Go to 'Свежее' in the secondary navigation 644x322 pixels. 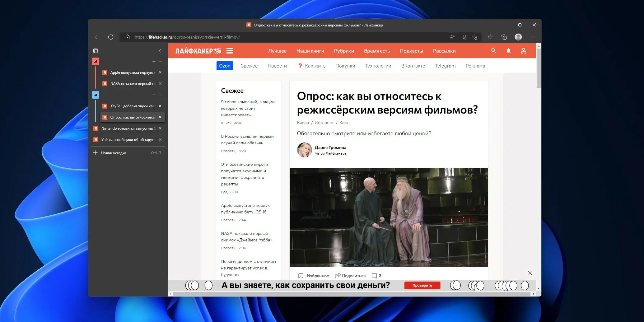pos(249,66)
